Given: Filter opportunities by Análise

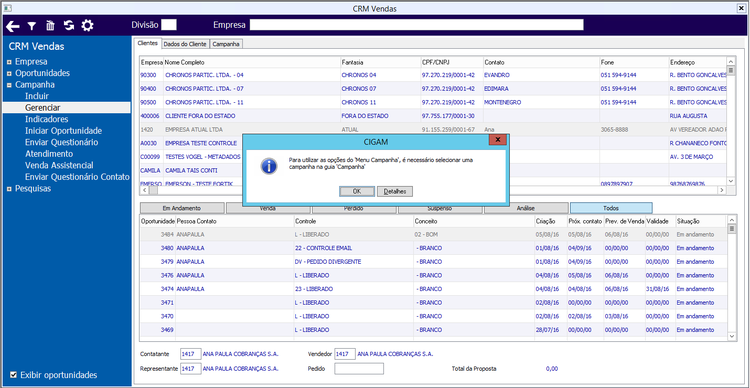Looking at the screenshot, I should pyautogui.click(x=526, y=208).
